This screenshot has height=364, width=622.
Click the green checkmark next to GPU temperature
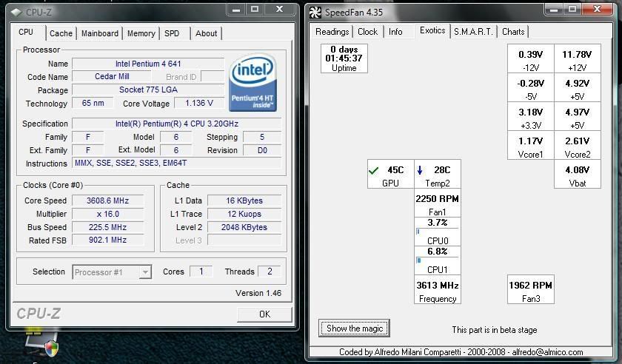373,170
